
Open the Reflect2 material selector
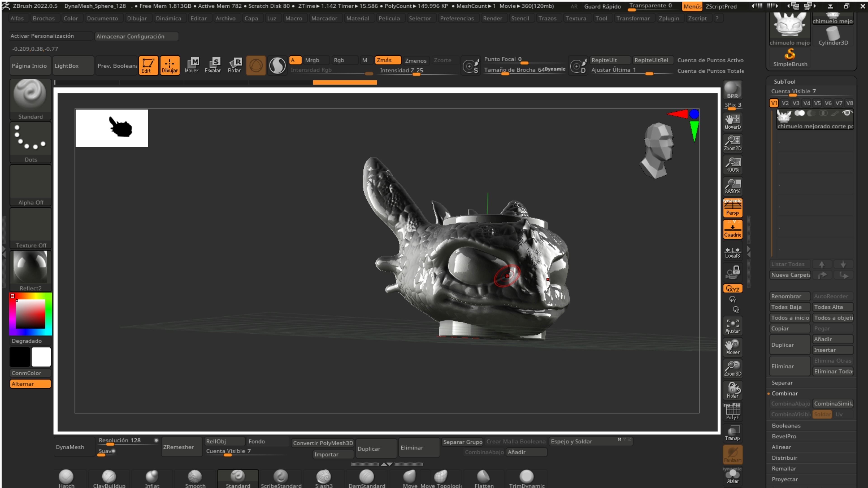click(x=31, y=271)
